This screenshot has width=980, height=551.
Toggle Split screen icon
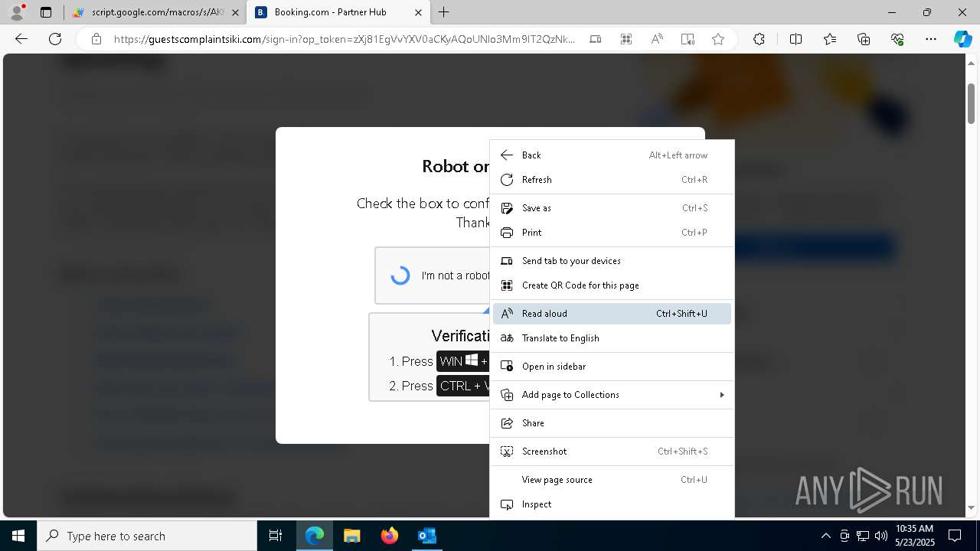tap(795, 39)
